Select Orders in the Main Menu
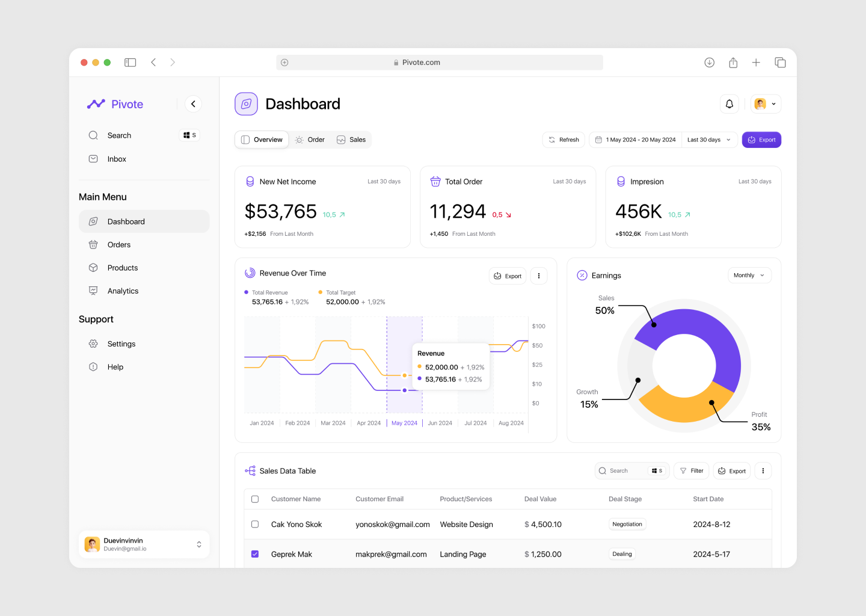This screenshot has width=866, height=616. (118, 244)
